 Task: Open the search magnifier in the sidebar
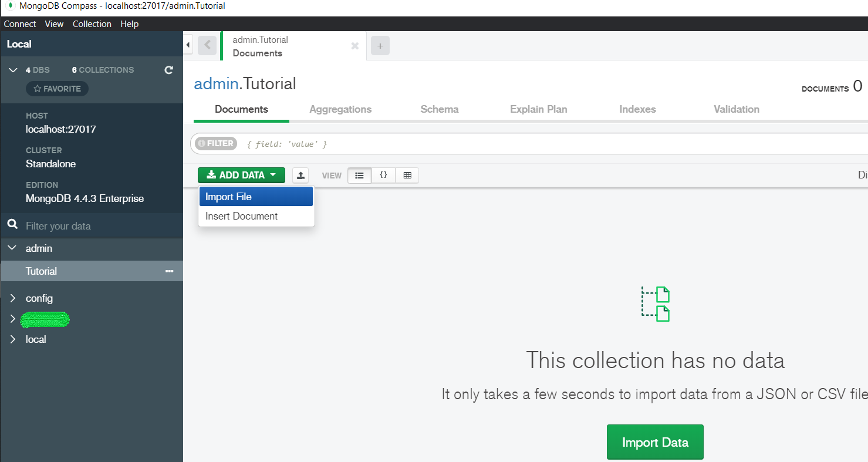[12, 225]
